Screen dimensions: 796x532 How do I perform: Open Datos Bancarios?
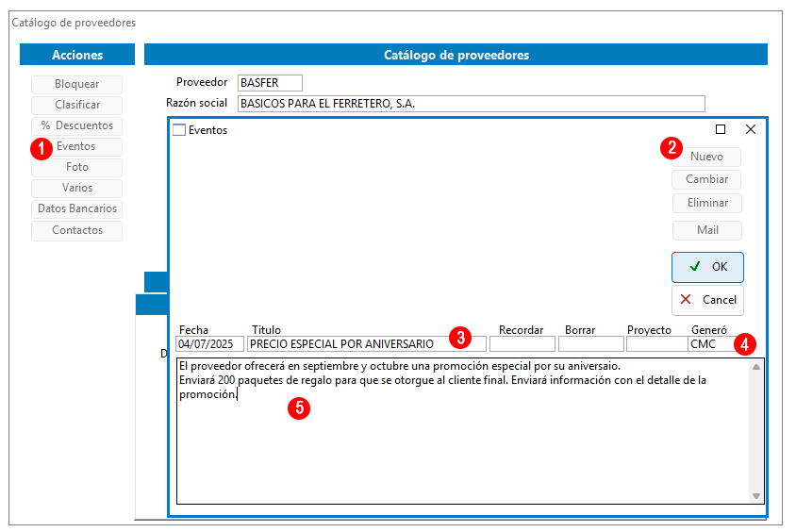[x=76, y=208]
